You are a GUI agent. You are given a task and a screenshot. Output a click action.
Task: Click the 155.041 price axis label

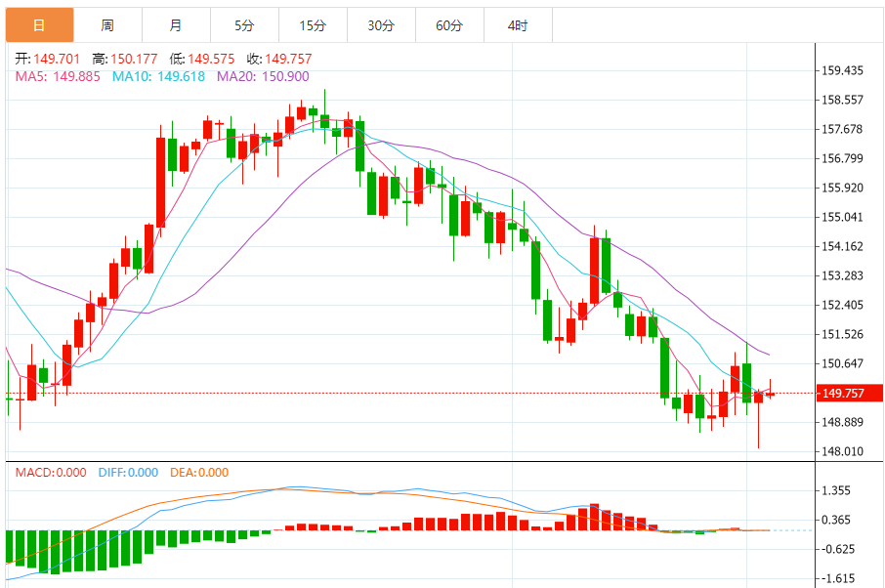[842, 217]
